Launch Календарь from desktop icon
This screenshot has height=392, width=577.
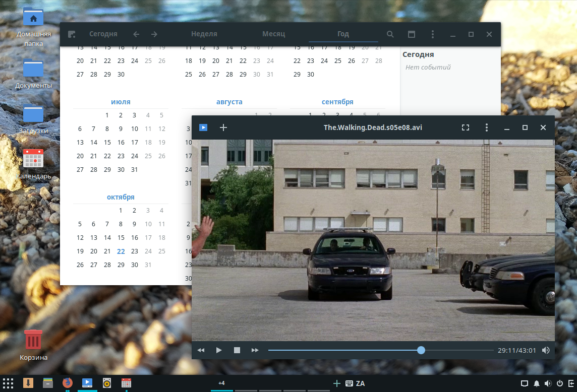[x=33, y=164]
